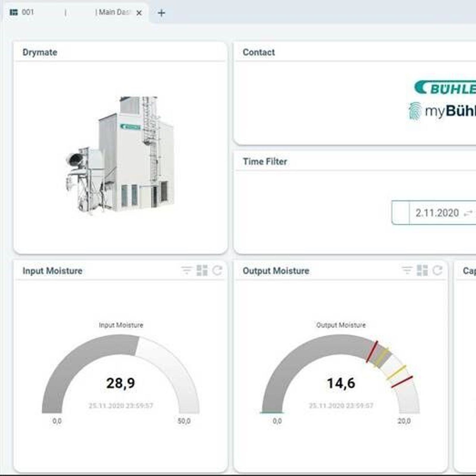Click the myBühler fingerprint icon
The height and width of the screenshot is (476, 476).
click(415, 111)
